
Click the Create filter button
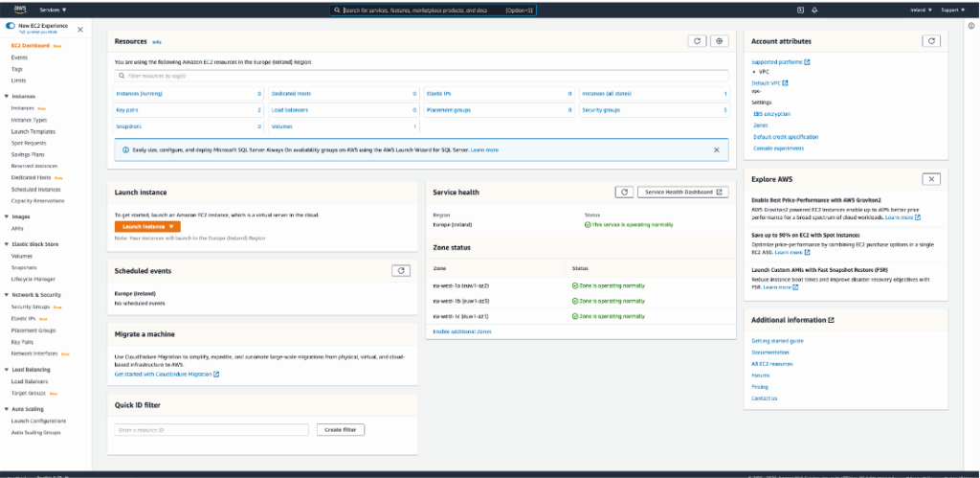coord(340,430)
